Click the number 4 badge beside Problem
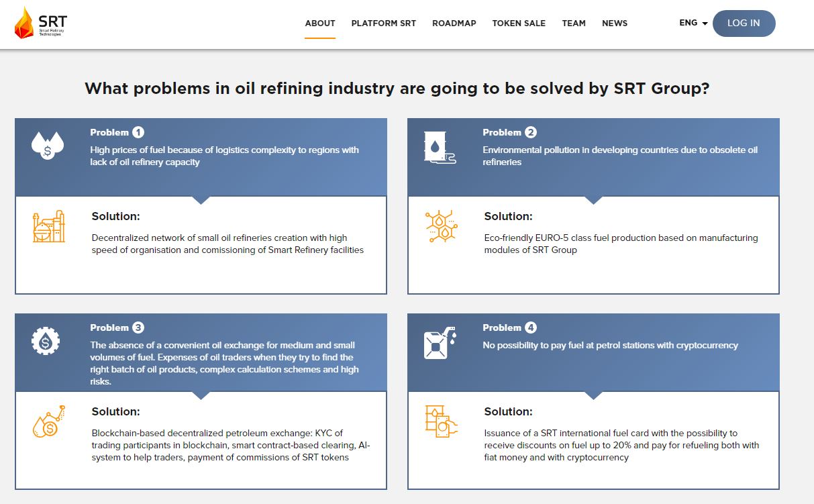This screenshot has width=814, height=504. point(531,327)
